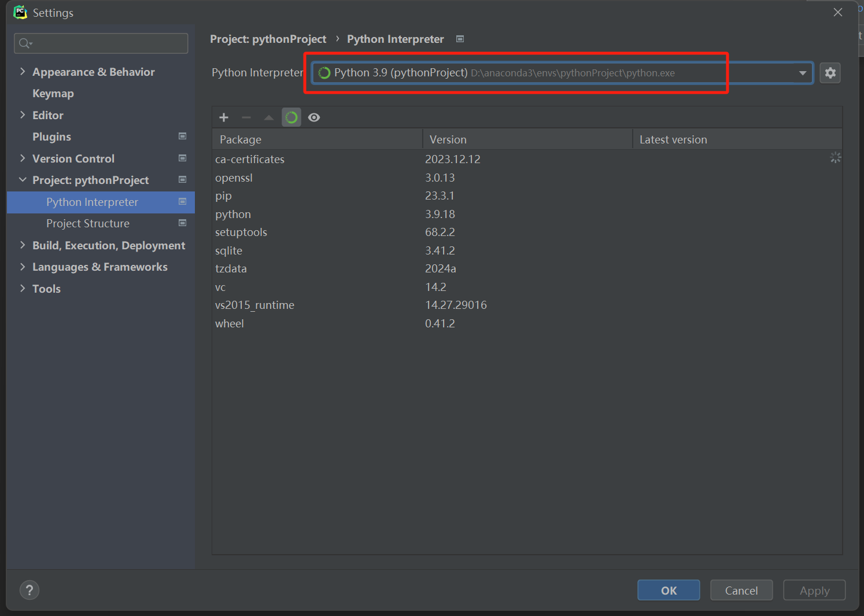
Task: Open Appearance & Behavior settings
Action: [x=94, y=72]
